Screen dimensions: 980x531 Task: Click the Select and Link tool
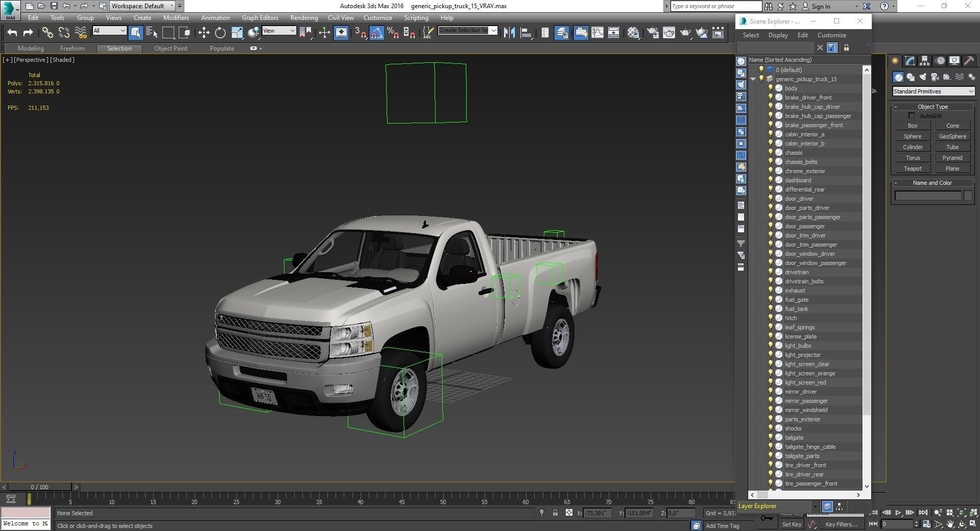tap(47, 32)
